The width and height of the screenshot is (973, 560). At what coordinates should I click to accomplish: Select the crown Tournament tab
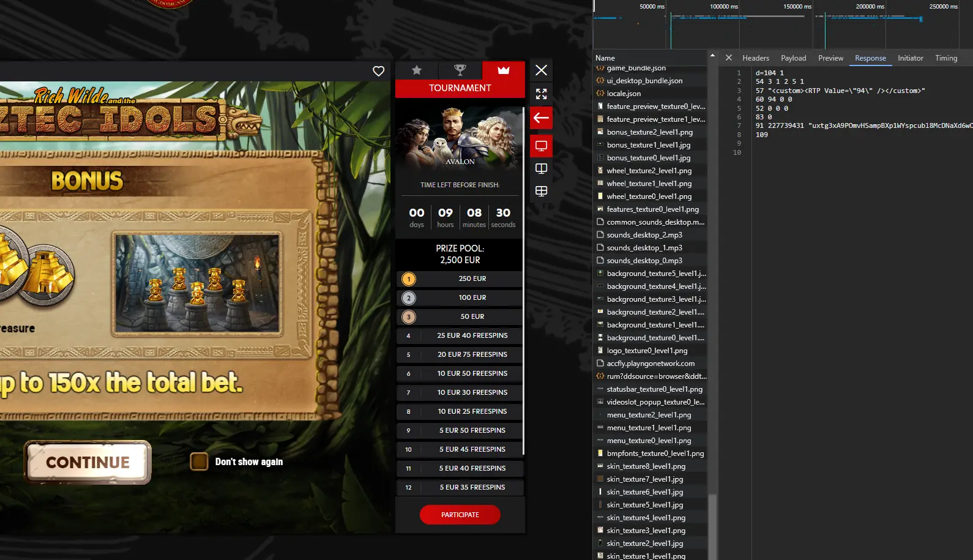point(504,70)
